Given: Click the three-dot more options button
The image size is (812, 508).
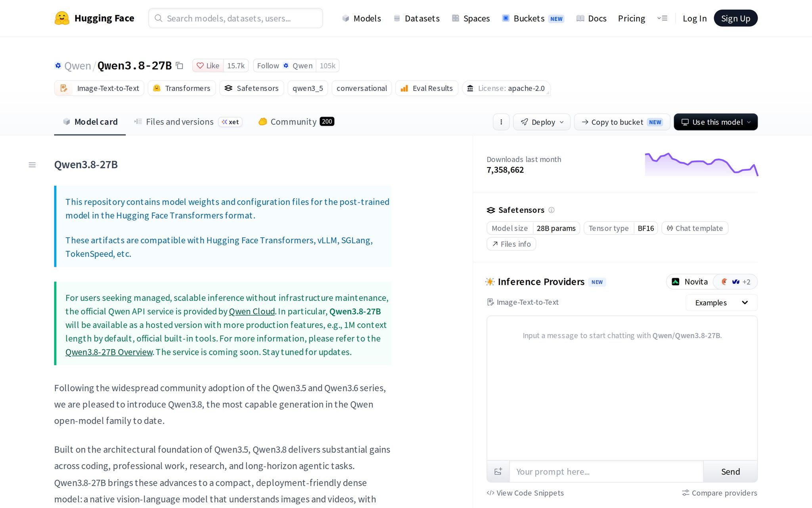Looking at the screenshot, I should [x=501, y=122].
